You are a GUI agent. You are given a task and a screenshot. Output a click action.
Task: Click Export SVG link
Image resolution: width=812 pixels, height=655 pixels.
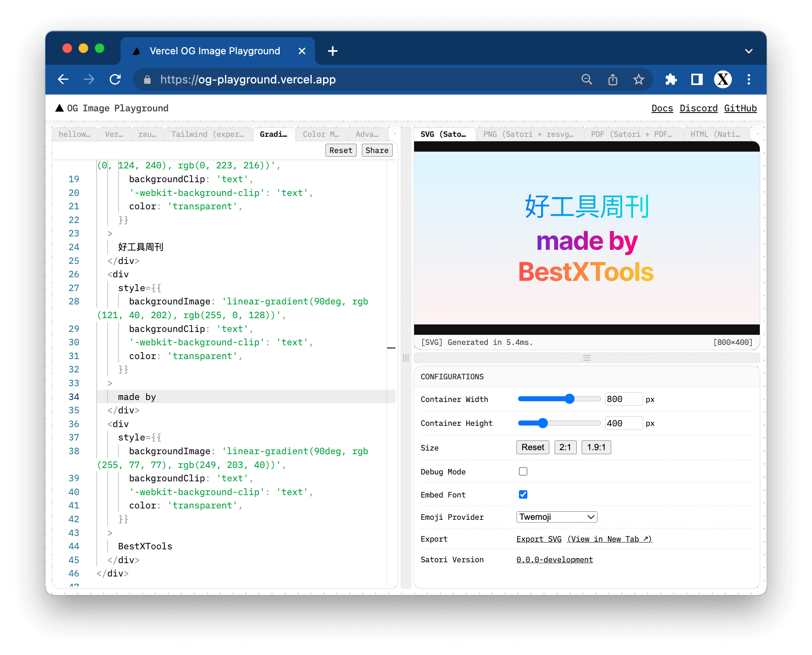[x=539, y=539]
